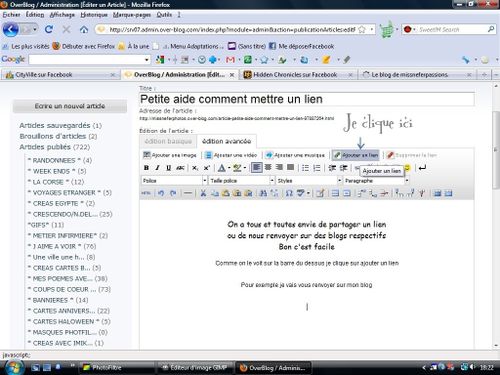
Task: Open Google toolbar search dropdown
Action: (147, 60)
